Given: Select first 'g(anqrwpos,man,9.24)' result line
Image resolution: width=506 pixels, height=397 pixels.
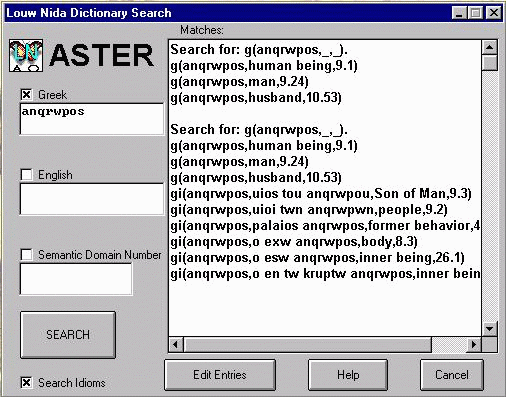Looking at the screenshot, I should coord(239,82).
